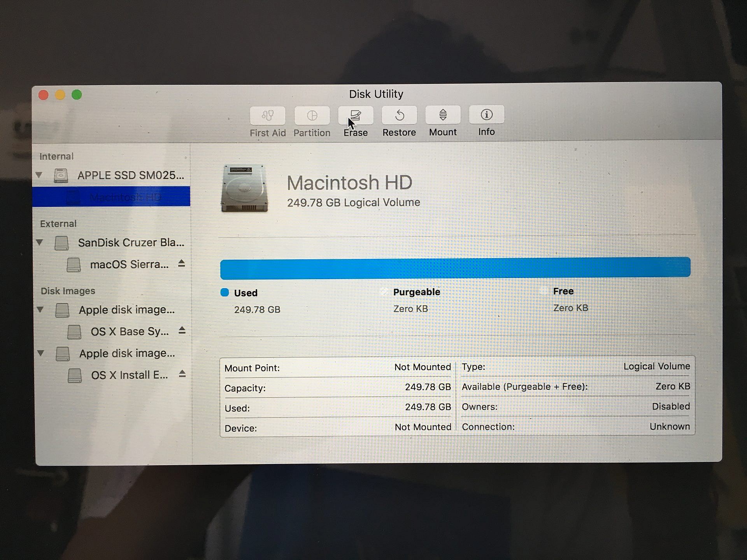Click the Zero KB value under Free
The width and height of the screenshot is (747, 560).
(571, 308)
